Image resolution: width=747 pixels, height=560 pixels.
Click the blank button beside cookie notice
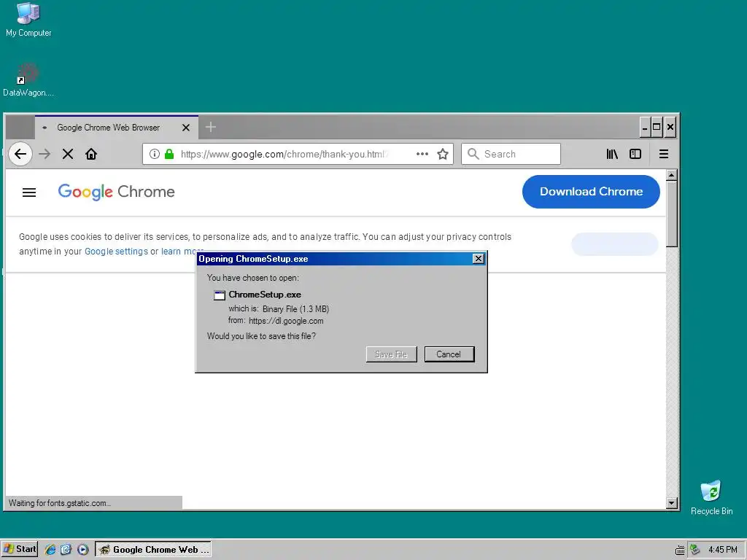pyautogui.click(x=614, y=244)
